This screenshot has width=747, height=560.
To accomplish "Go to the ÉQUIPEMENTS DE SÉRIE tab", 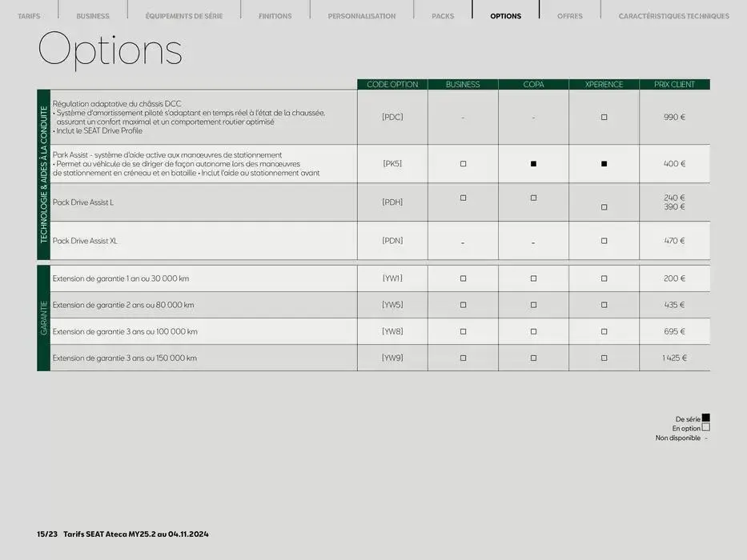I will (x=184, y=16).
